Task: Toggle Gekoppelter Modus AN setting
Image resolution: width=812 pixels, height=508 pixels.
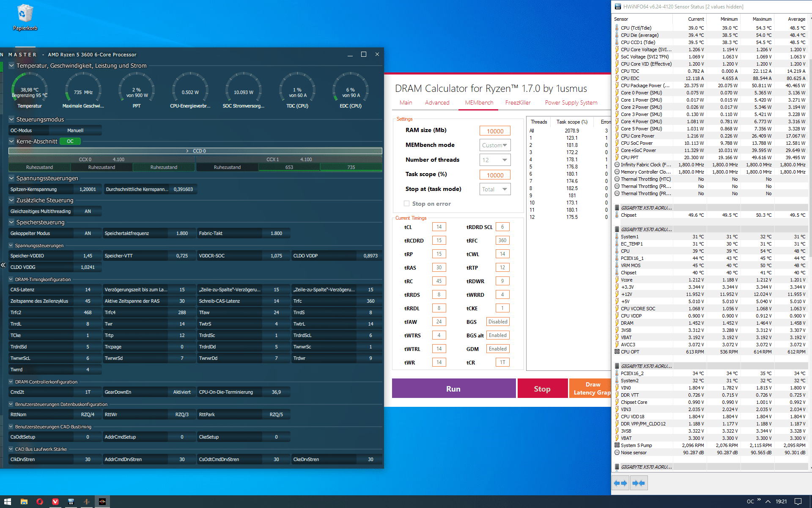Action: click(88, 233)
